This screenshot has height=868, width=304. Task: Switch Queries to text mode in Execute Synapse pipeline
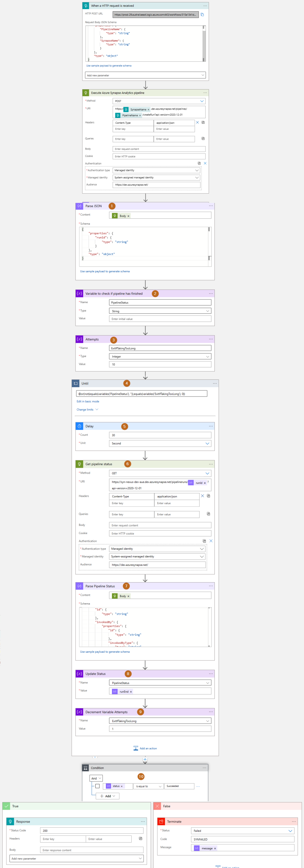point(203,139)
